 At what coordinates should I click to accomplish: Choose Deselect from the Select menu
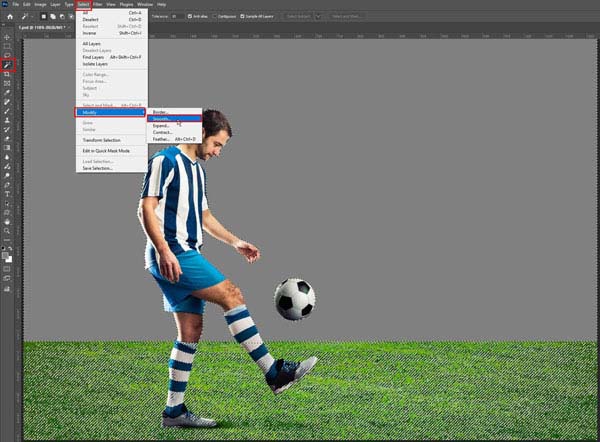click(112, 20)
